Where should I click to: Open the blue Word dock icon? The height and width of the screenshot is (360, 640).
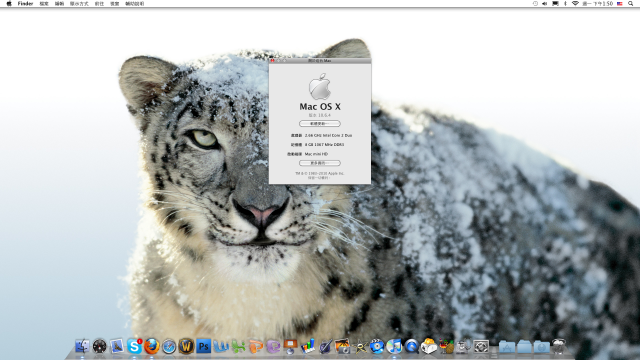[221, 347]
